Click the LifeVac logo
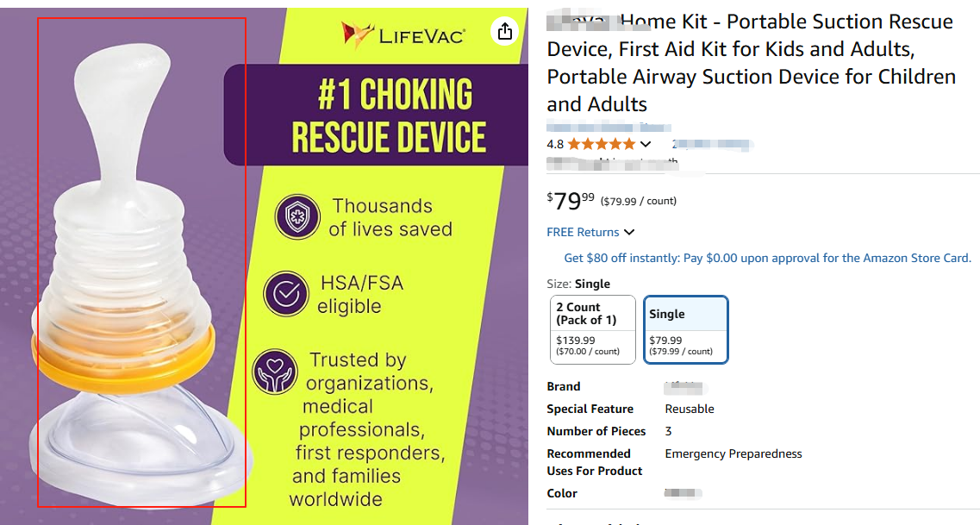Screen dimensions: 980x525 403,35
